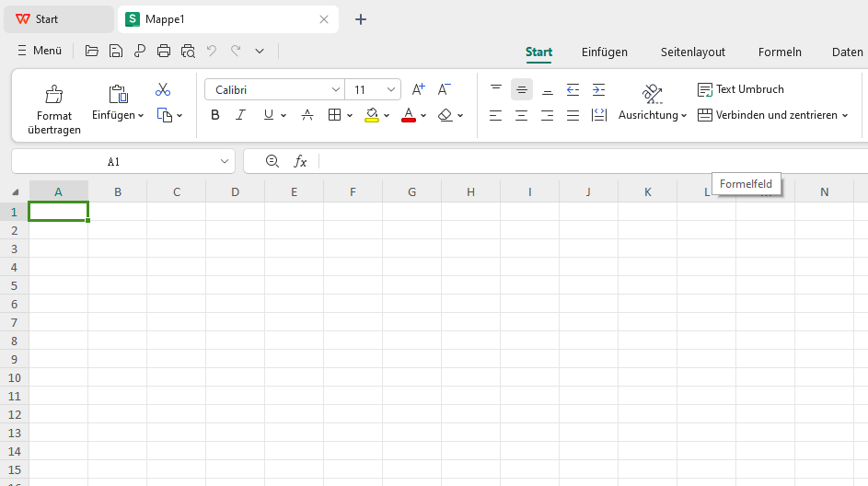The height and width of the screenshot is (486, 868).
Task: Undo the last action
Action: click(212, 51)
